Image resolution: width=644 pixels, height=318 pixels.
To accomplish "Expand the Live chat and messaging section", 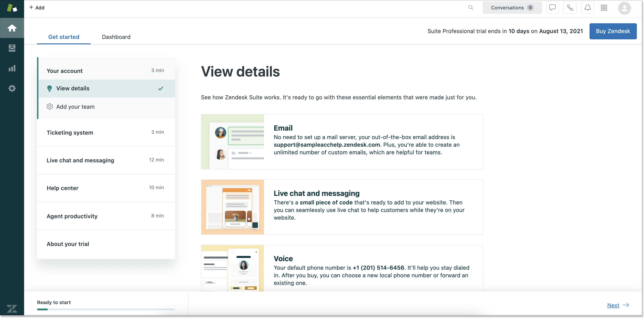I will [80, 160].
